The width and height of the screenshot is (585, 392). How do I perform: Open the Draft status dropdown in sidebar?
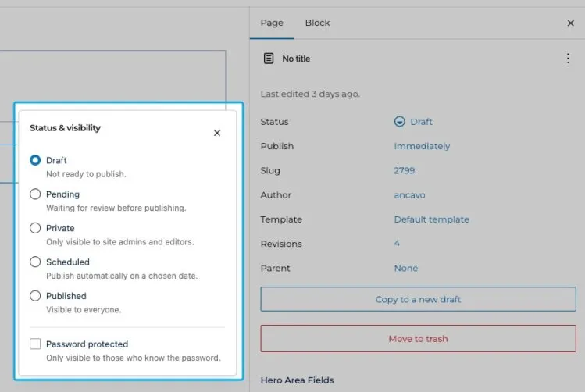click(413, 122)
